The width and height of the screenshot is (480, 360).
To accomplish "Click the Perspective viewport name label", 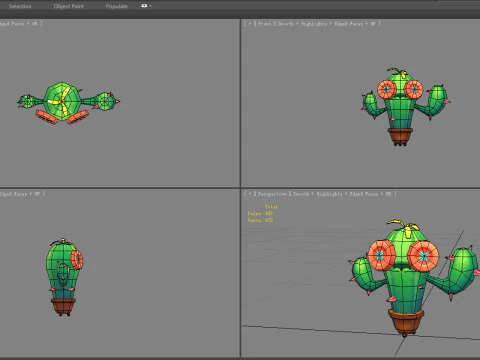I will 272,194.
